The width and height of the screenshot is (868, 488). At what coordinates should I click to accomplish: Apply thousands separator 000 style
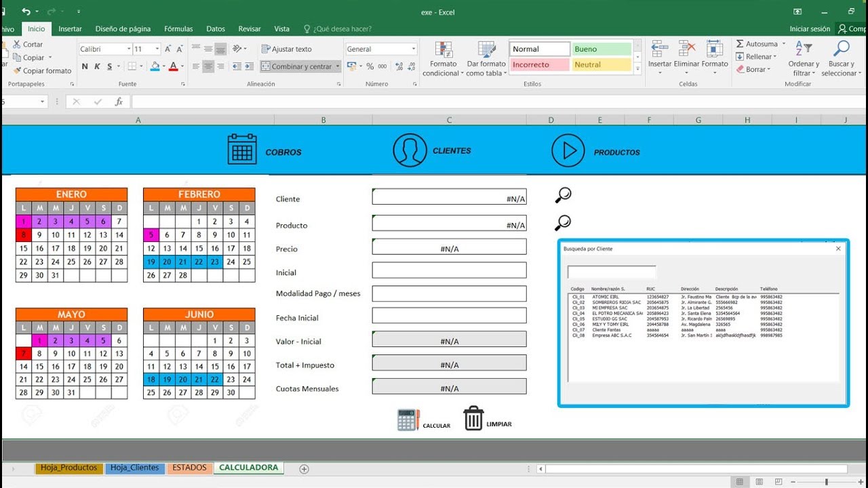382,66
